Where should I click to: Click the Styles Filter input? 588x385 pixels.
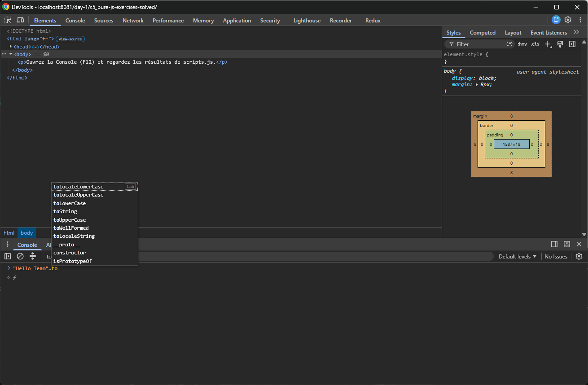click(x=480, y=44)
